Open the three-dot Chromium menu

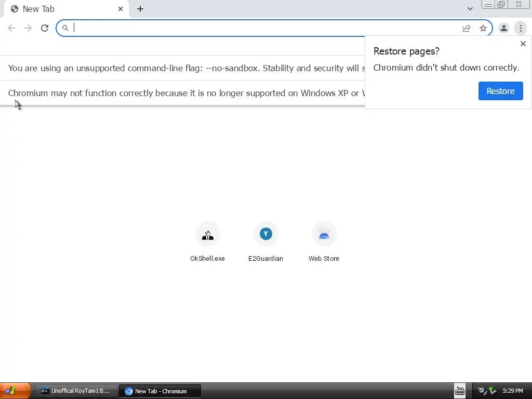click(521, 28)
